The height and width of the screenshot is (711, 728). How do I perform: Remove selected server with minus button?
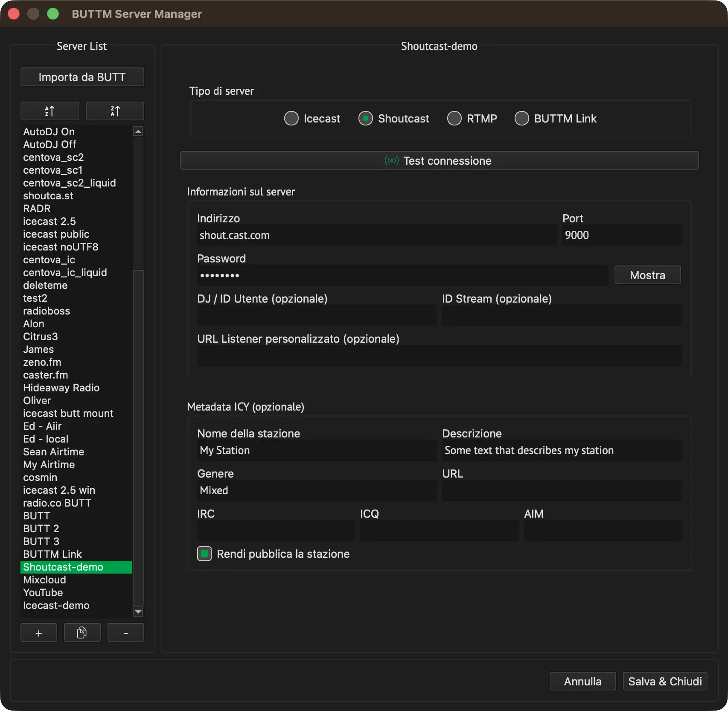(x=126, y=633)
